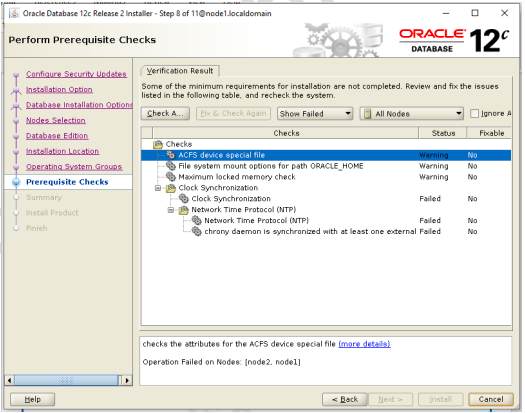Click the Prerequisite Checks step bullet icon
Screen dimensions: 525x413
16,182
